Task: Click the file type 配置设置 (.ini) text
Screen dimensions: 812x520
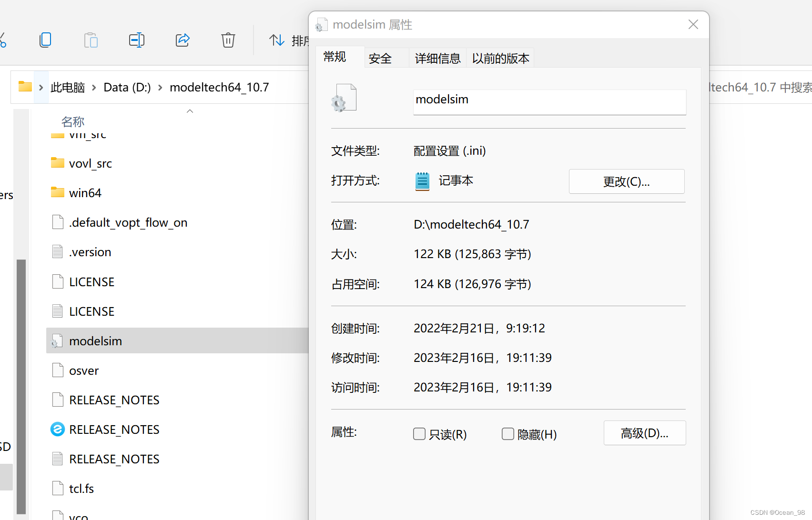Action: pyautogui.click(x=450, y=151)
